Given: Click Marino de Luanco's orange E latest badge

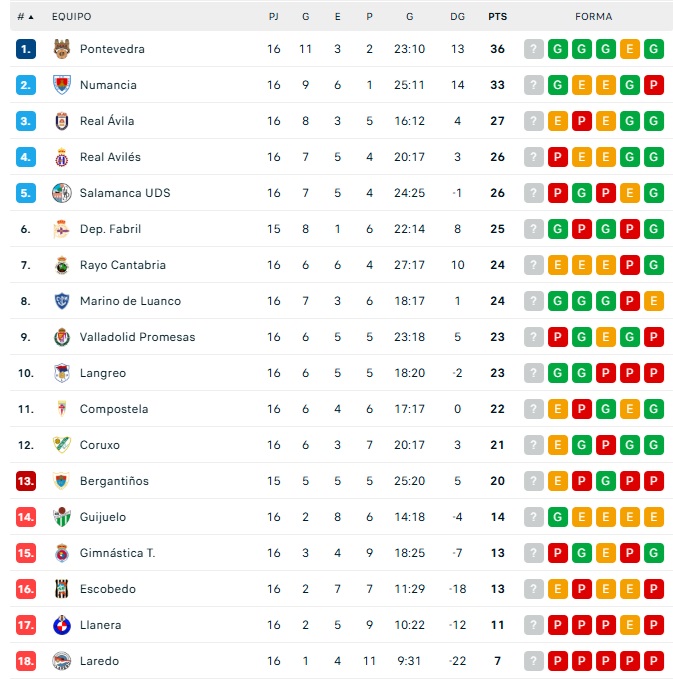Looking at the screenshot, I should coord(654,301).
